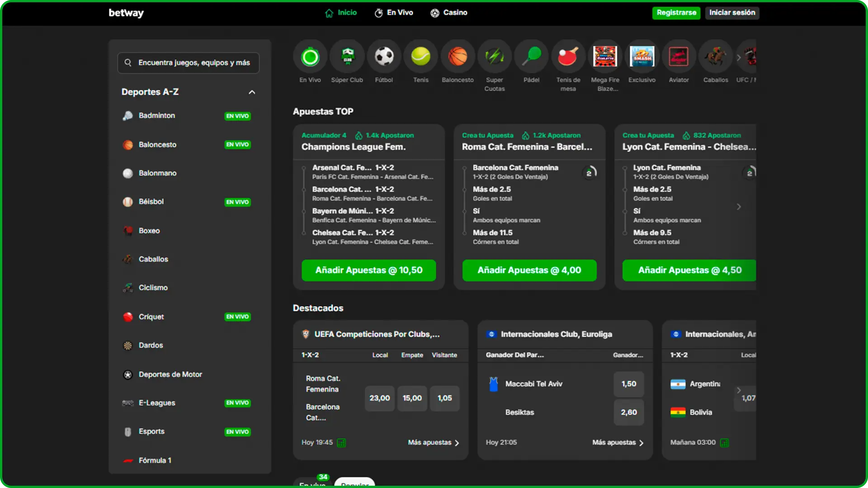Image resolution: width=868 pixels, height=488 pixels.
Task: Open Críquet in the sidebar
Action: click(187, 316)
